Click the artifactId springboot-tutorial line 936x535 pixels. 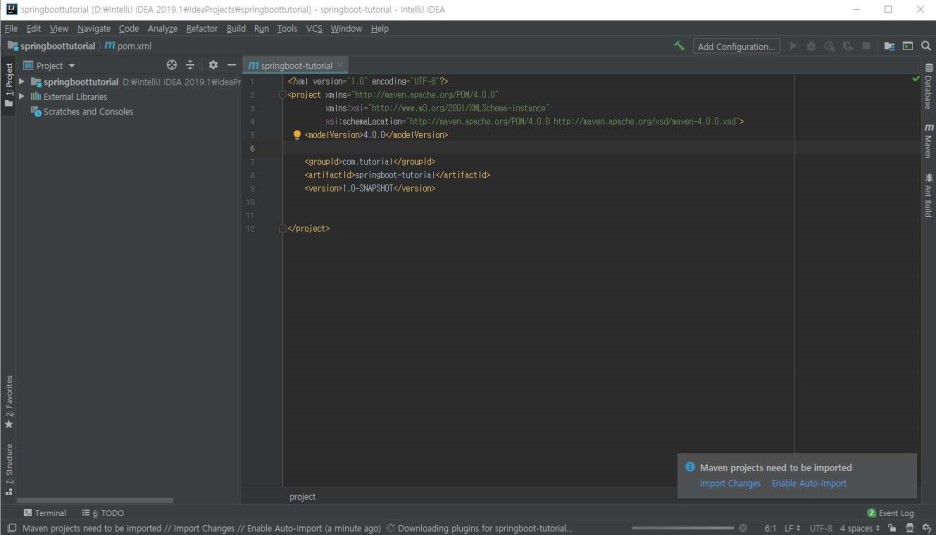point(397,175)
